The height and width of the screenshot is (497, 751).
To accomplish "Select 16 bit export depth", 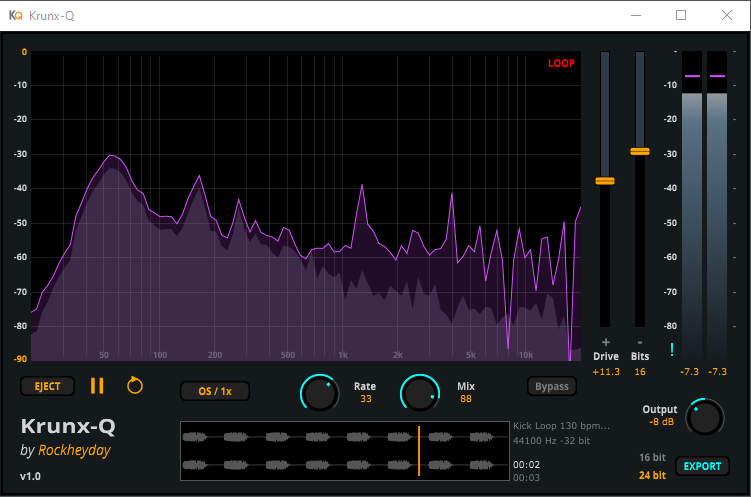I will pos(652,458).
